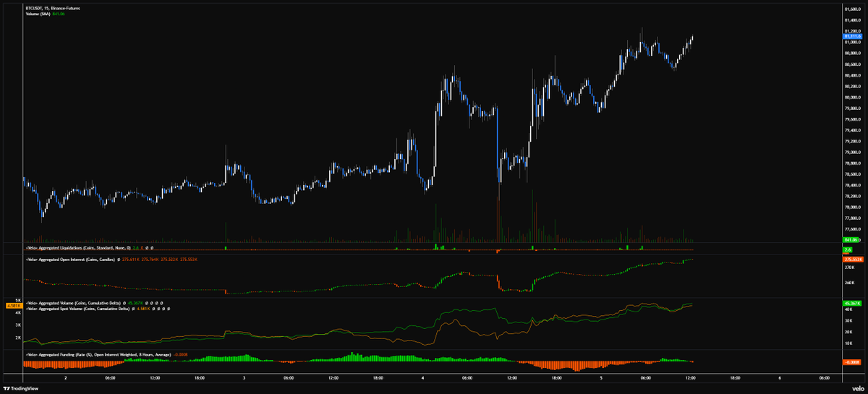
Task: Click the -0.0008 value in Funding legend
Action: [181, 355]
